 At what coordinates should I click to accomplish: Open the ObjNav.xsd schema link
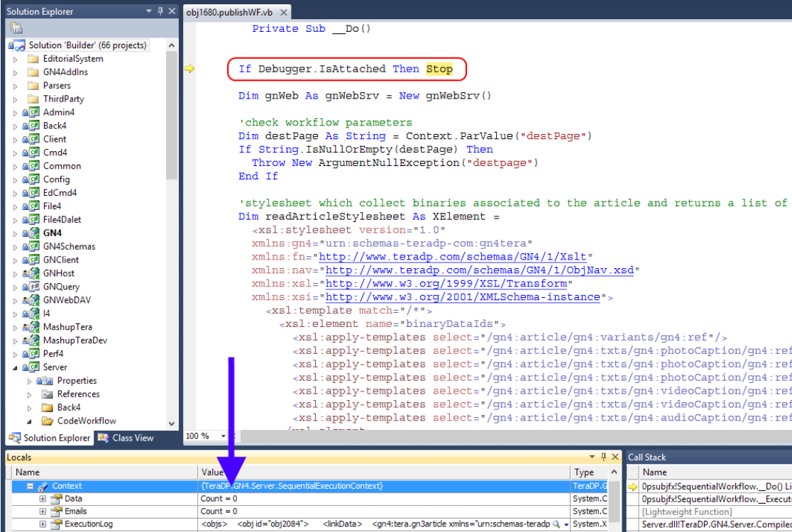[x=479, y=270]
